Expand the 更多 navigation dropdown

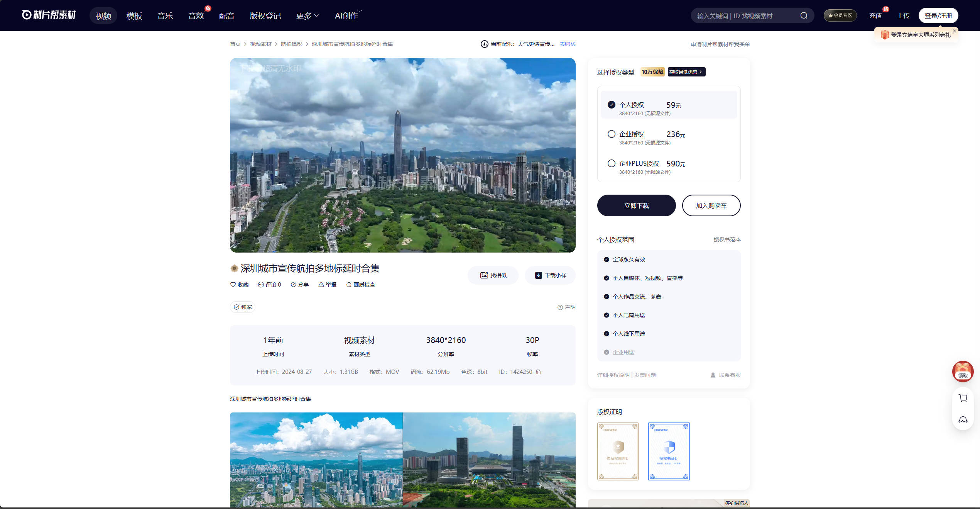tap(308, 16)
